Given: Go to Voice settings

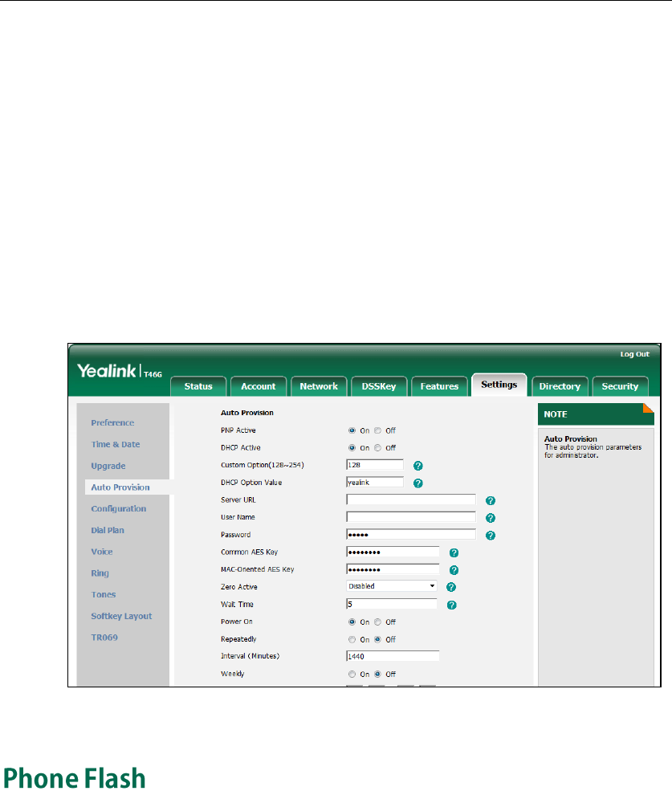Looking at the screenshot, I should [x=102, y=552].
